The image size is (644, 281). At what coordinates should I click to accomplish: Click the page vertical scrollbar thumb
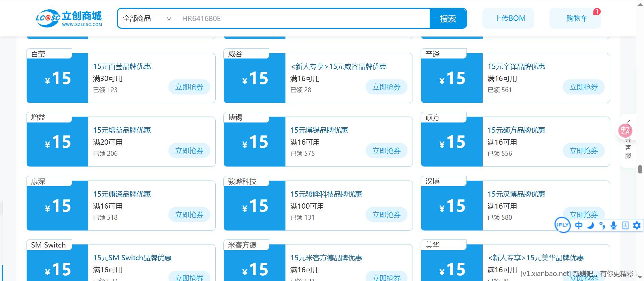(x=640, y=169)
